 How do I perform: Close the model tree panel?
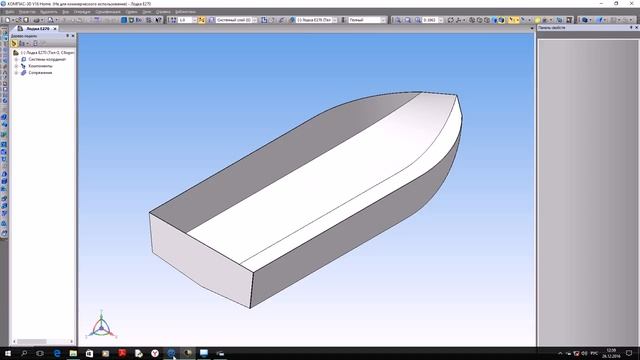coord(73,36)
